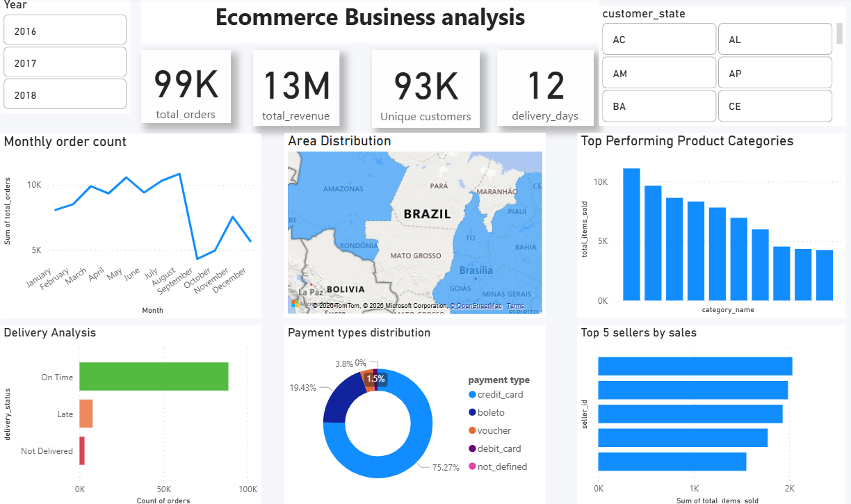Viewport: 851px width, 504px height.
Task: Select the PARÁ region on the map
Action: coord(439,186)
